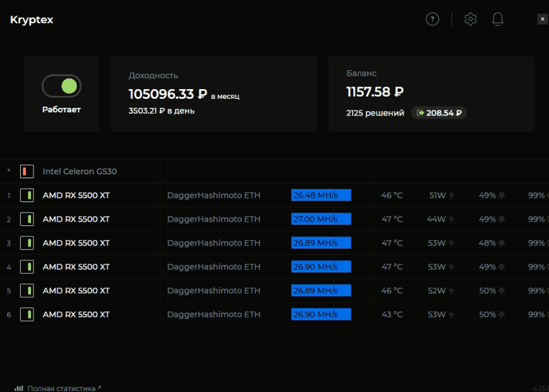Select DaggerHashimoto ETH for GPU 1
Viewport: 549px width, 392px height.
213,196
